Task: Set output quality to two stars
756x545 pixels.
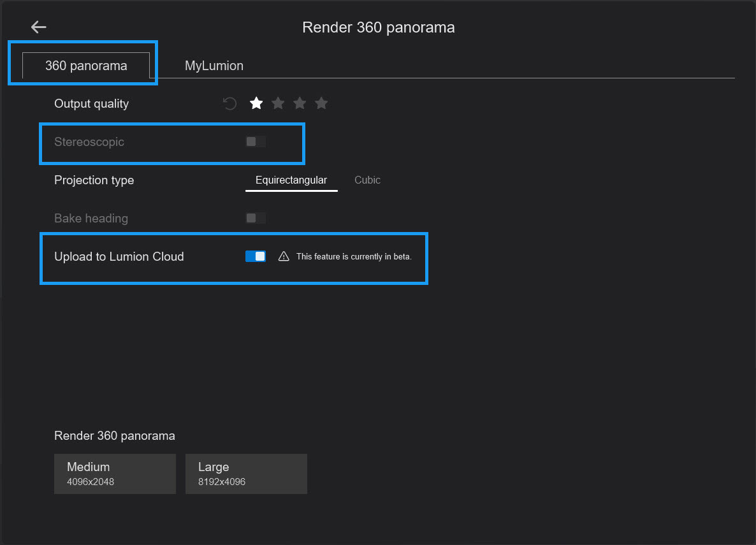Action: tap(278, 103)
